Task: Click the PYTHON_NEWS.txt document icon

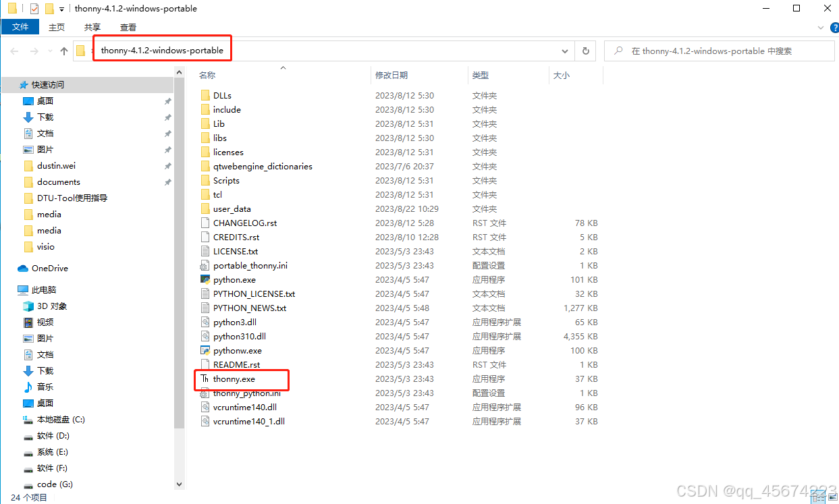Action: click(x=205, y=308)
